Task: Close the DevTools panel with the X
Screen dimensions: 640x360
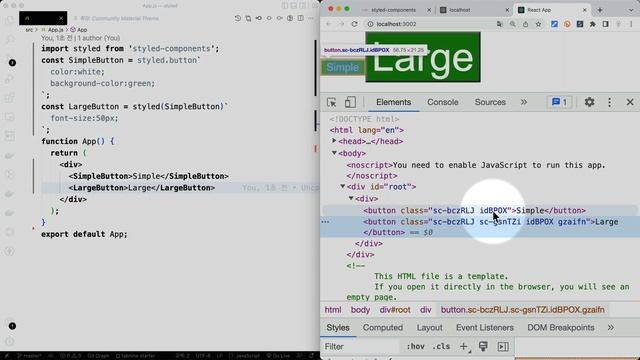Action: [x=630, y=102]
